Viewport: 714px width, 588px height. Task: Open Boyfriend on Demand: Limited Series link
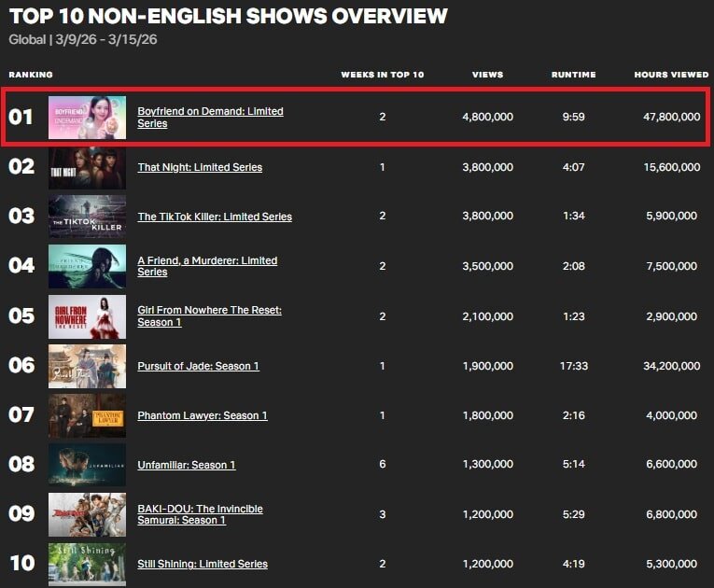click(x=210, y=118)
